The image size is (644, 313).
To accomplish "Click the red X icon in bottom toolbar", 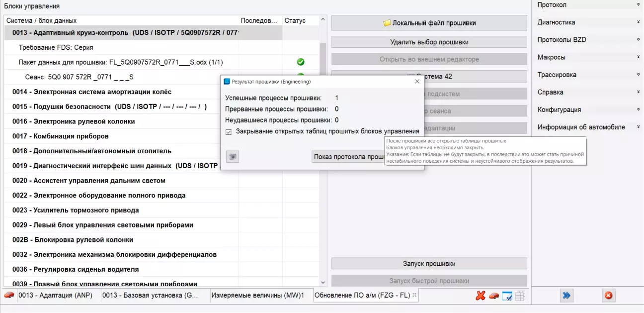I will tap(480, 296).
